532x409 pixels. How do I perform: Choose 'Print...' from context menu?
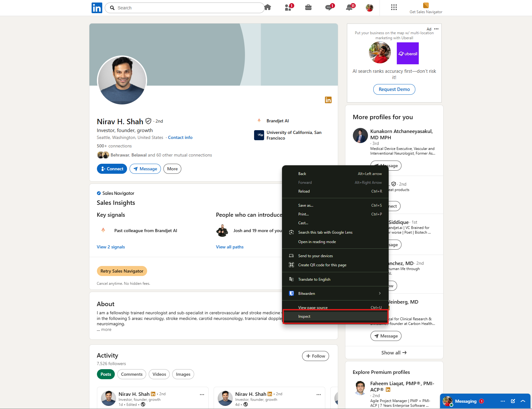click(335, 214)
